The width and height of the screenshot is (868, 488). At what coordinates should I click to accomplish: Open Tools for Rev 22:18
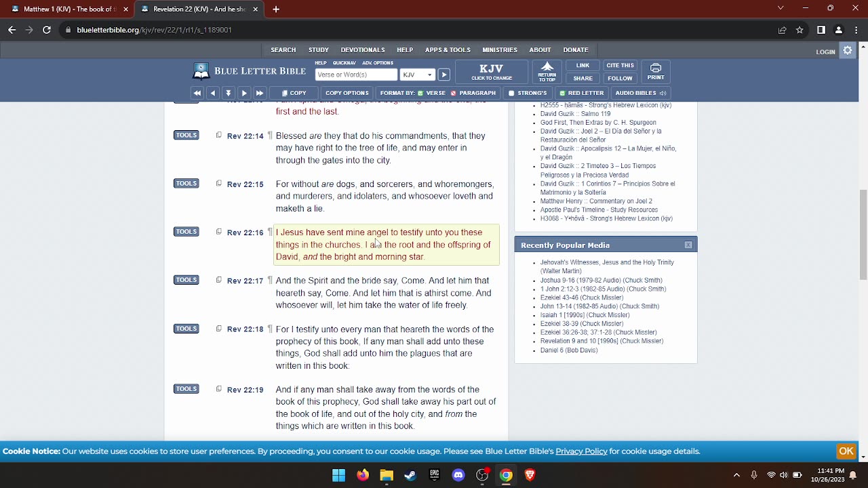pos(186,328)
